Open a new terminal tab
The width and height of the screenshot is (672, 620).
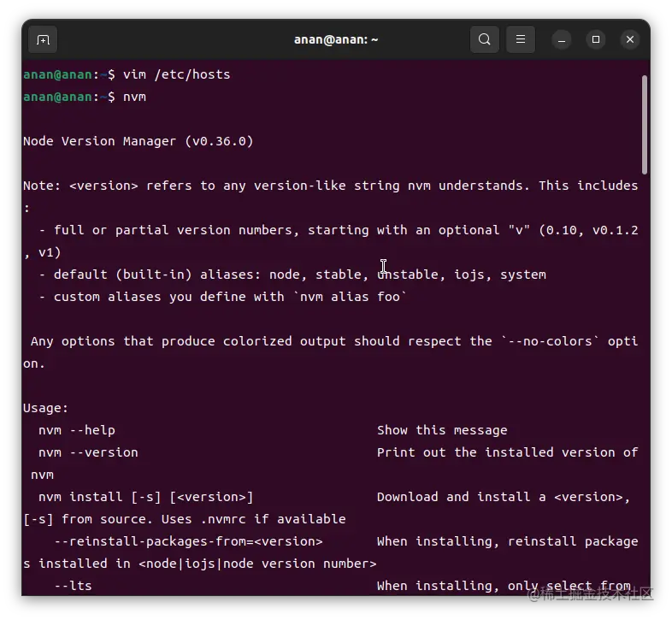pos(43,40)
